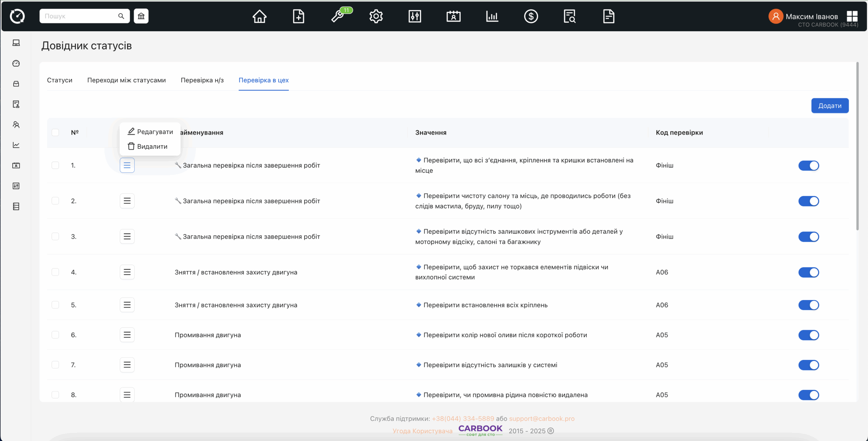Click the new document plus icon
This screenshot has height=441, width=868.
pyautogui.click(x=298, y=16)
